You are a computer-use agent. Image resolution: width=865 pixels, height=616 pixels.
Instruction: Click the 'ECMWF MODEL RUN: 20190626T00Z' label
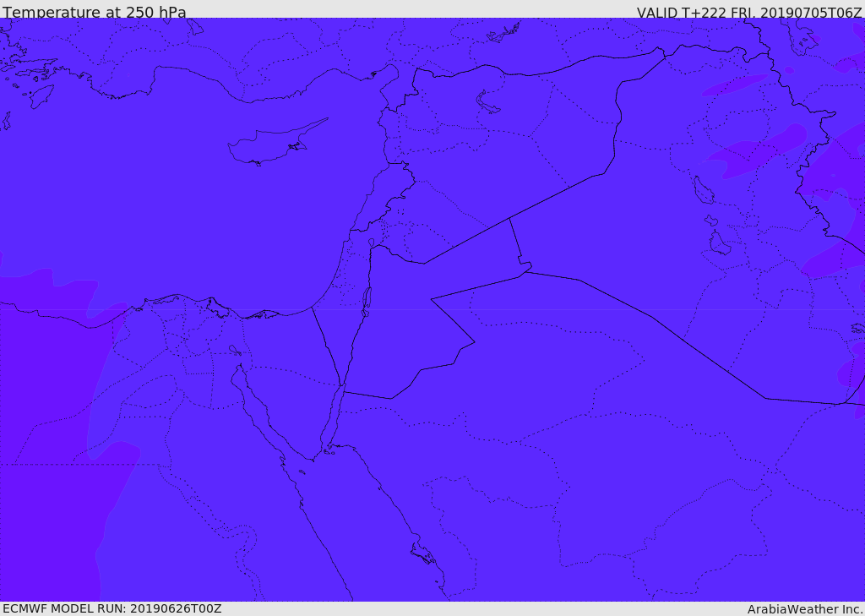112,608
